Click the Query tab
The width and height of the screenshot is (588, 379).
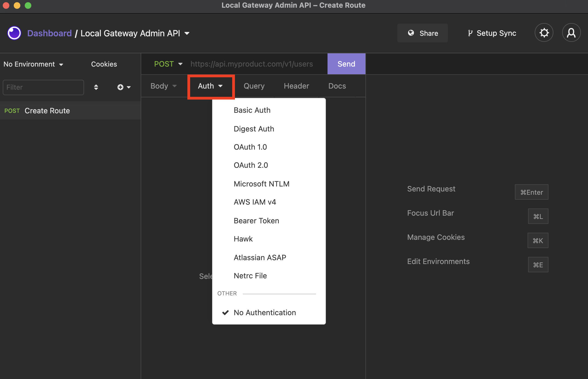pyautogui.click(x=254, y=86)
